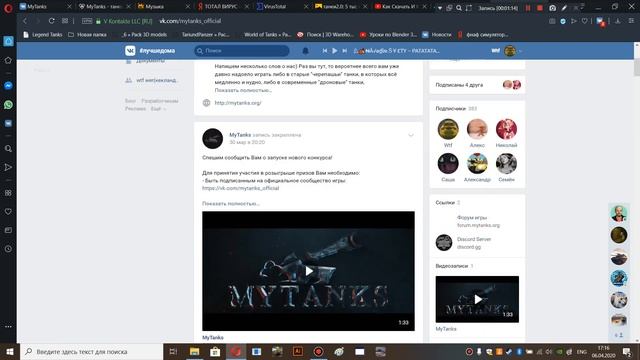Open the Форум игры forum.mytanks.org link

pos(478,221)
